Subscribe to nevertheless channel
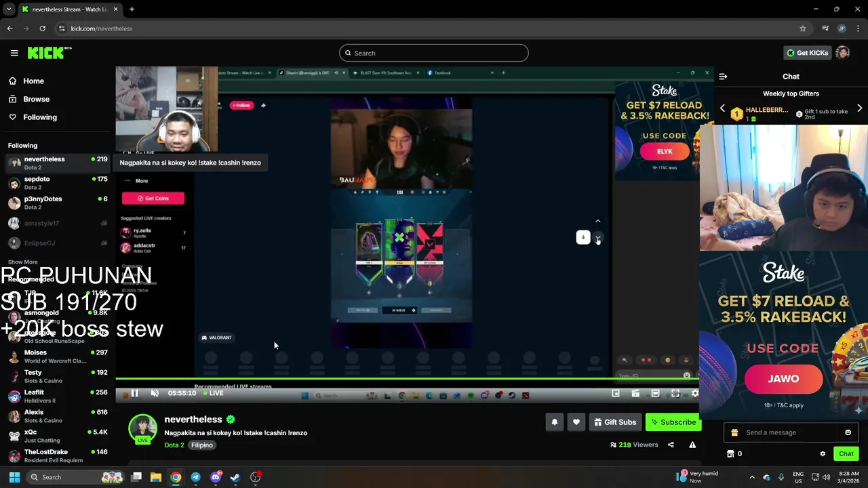The width and height of the screenshot is (868, 488). point(673,422)
